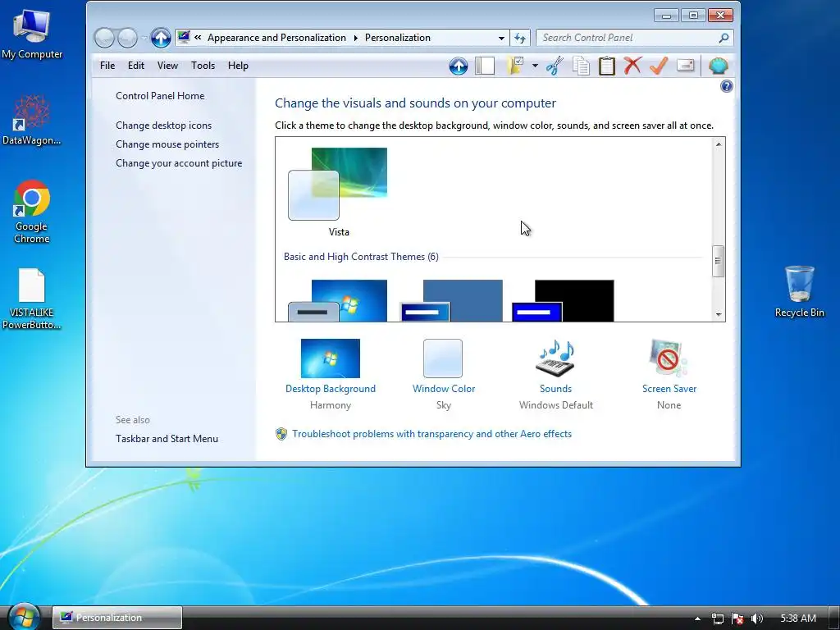Select the black High Contrast theme thumbnail
The image size is (840, 630).
(x=563, y=301)
